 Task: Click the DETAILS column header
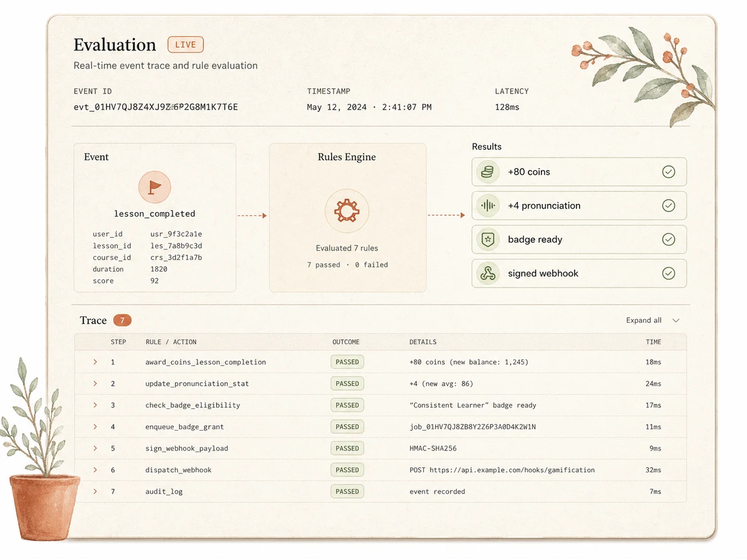[423, 342]
